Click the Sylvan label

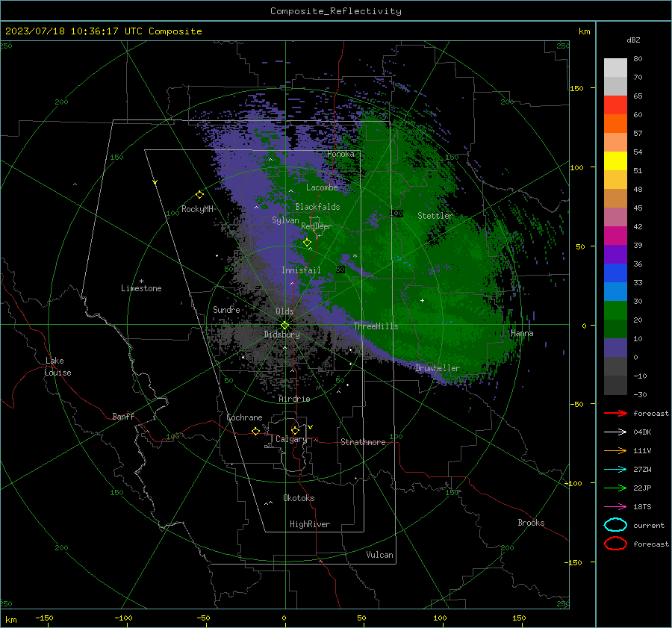(285, 220)
